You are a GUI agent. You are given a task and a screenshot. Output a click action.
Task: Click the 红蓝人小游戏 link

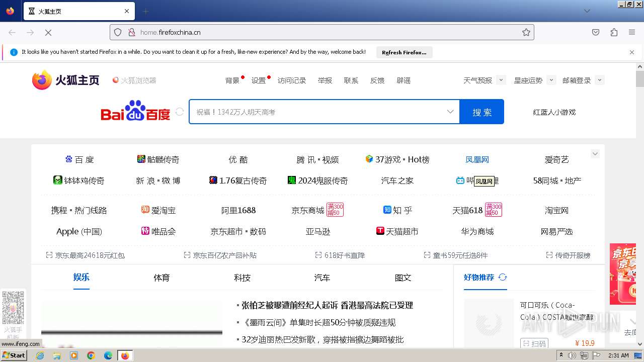tap(554, 112)
